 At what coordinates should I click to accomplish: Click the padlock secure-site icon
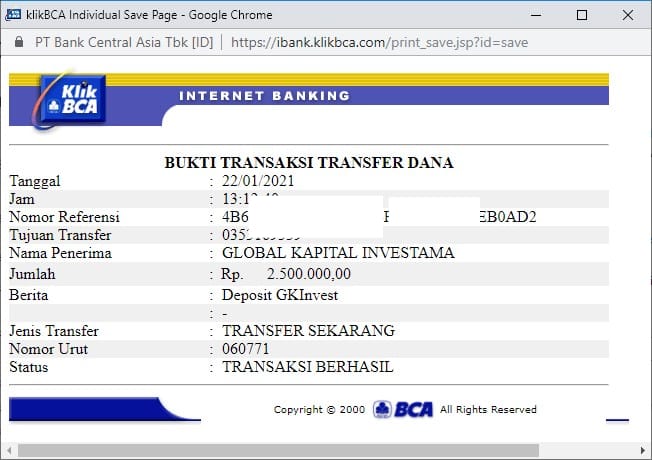(19, 42)
